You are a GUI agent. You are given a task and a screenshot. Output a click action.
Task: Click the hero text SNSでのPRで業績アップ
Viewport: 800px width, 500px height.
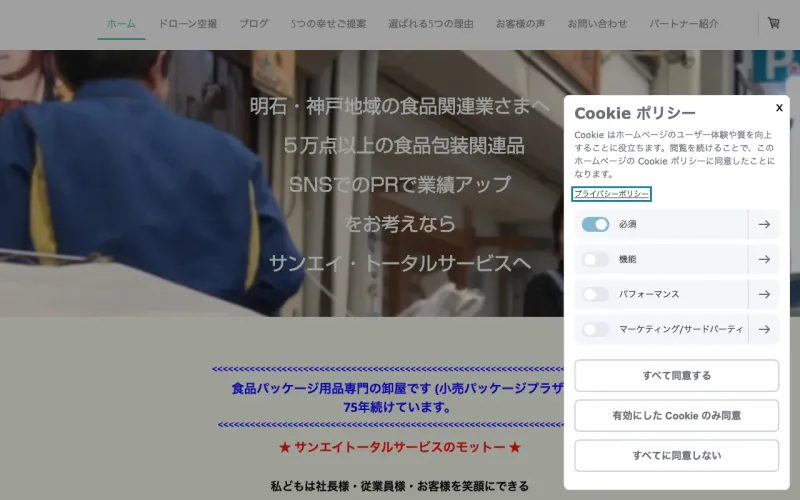[x=399, y=185]
